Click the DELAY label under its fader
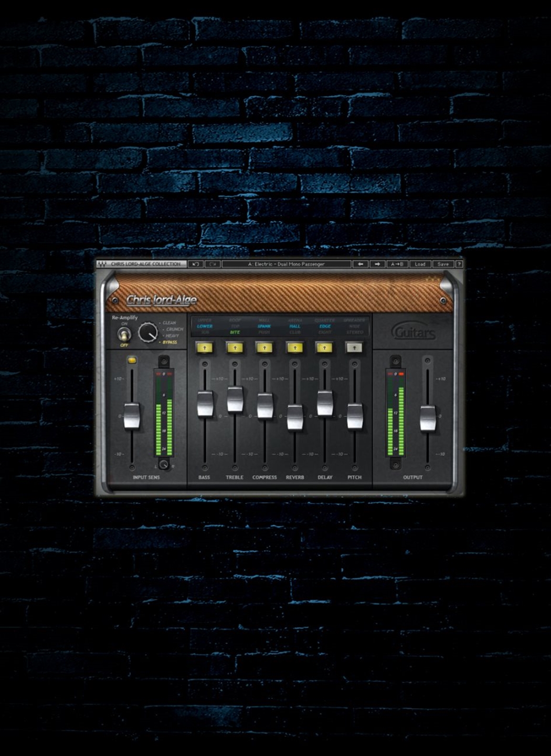551x756 pixels. (x=325, y=477)
